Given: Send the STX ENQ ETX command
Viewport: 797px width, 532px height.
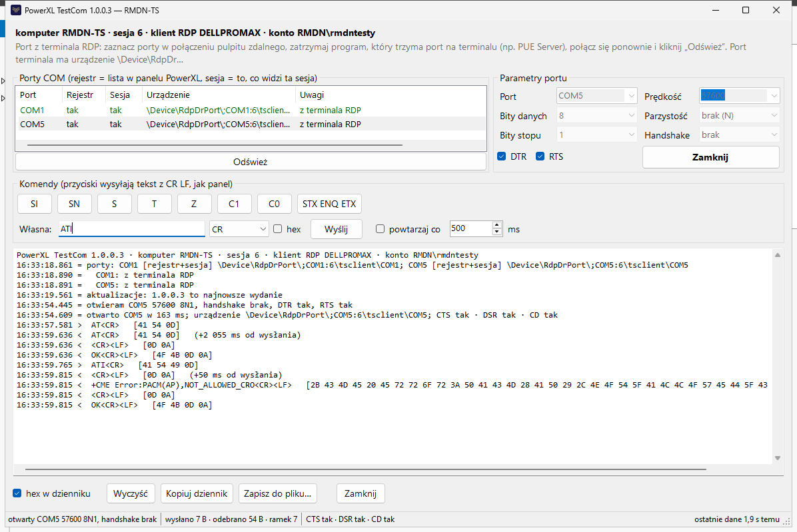Looking at the screenshot, I should point(329,204).
